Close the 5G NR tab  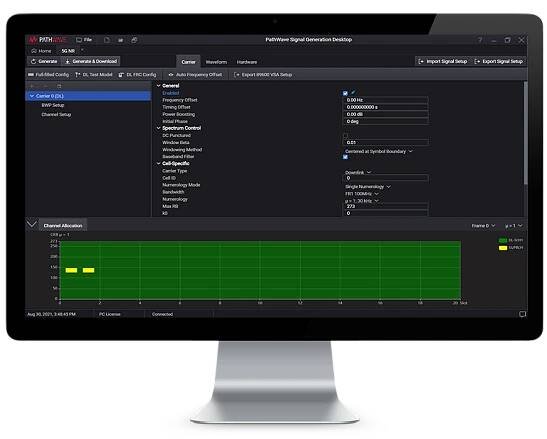coord(82,50)
